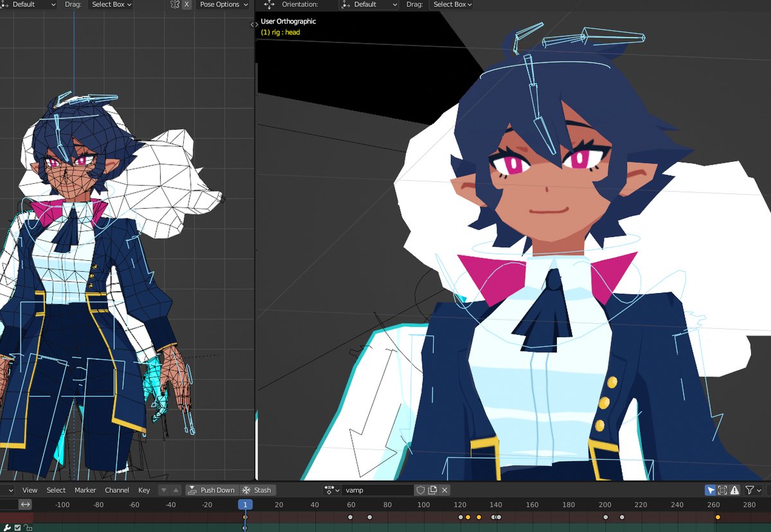The image size is (771, 532).
Task: Click the layer down arrow button
Action: tap(163, 490)
